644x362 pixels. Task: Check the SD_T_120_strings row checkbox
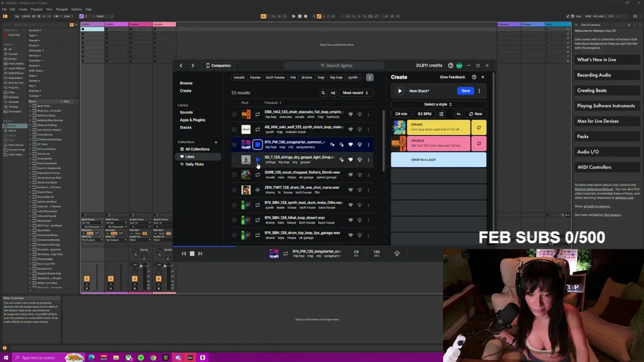234,160
